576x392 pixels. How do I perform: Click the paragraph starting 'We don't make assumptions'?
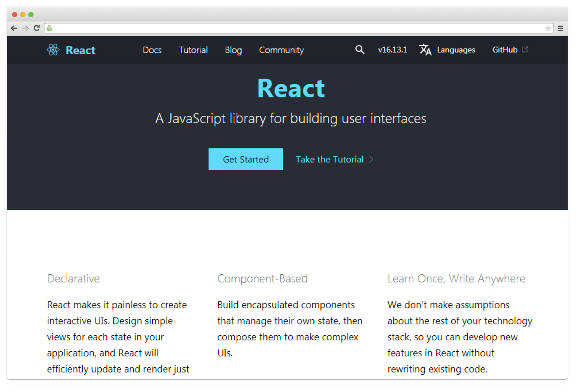click(460, 337)
